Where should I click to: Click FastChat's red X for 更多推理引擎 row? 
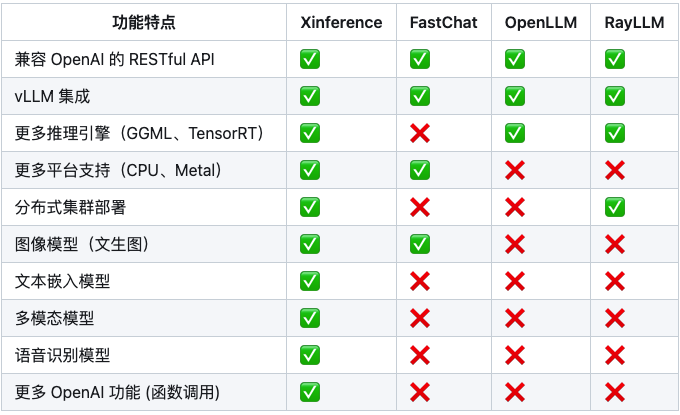point(420,133)
